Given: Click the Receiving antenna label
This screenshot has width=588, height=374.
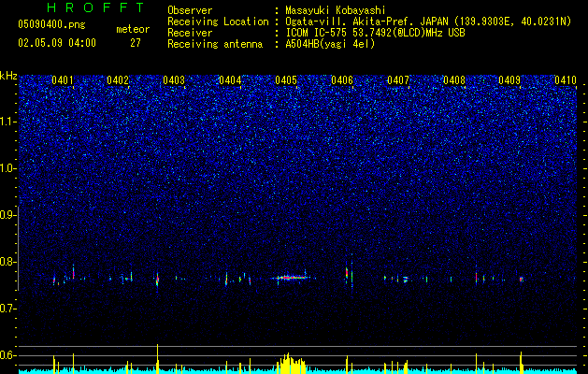Looking at the screenshot, I should tap(215, 44).
